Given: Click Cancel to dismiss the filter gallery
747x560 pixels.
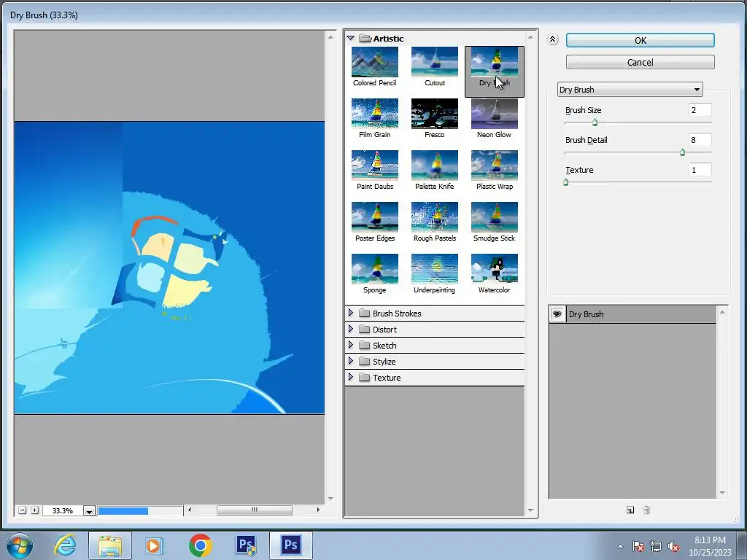Looking at the screenshot, I should (640, 63).
